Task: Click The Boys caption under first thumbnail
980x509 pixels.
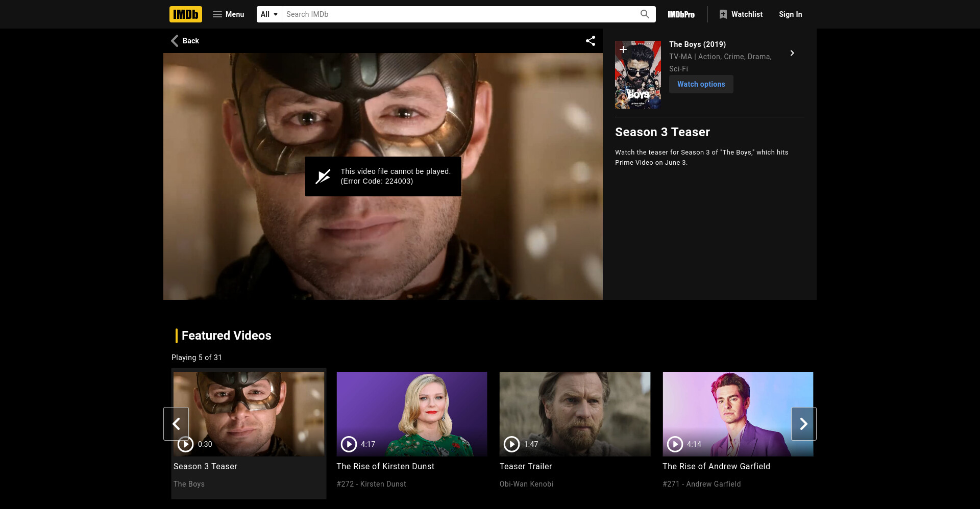Action: coord(189,484)
